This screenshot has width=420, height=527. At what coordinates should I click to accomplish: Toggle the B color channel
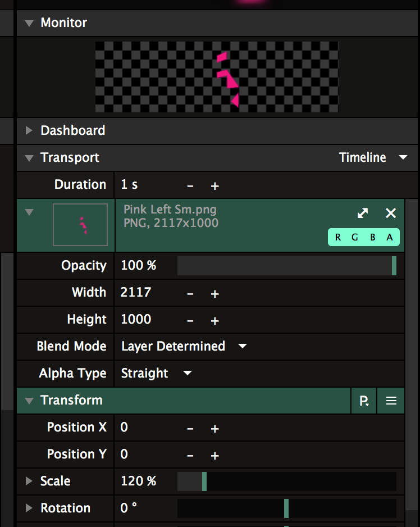[372, 237]
